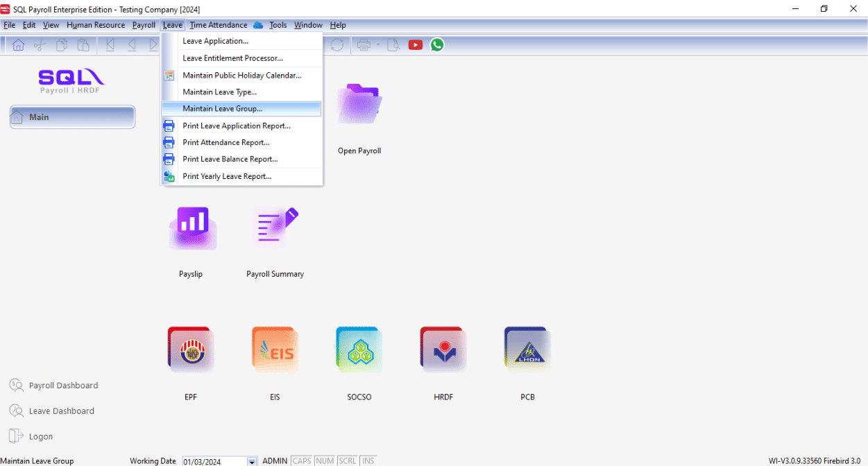Click the SOCSO icon
This screenshot has height=466, width=868.
coord(359,350)
